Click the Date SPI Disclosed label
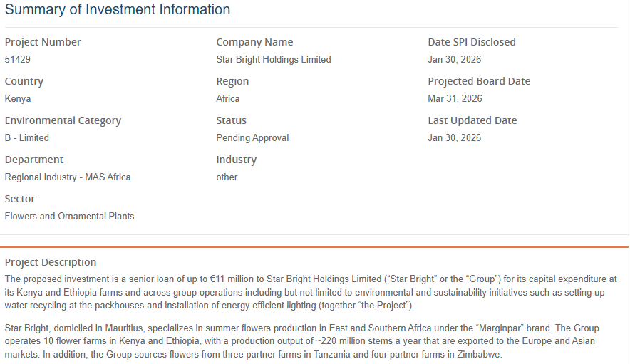The width and height of the screenshot is (630, 364). point(471,42)
